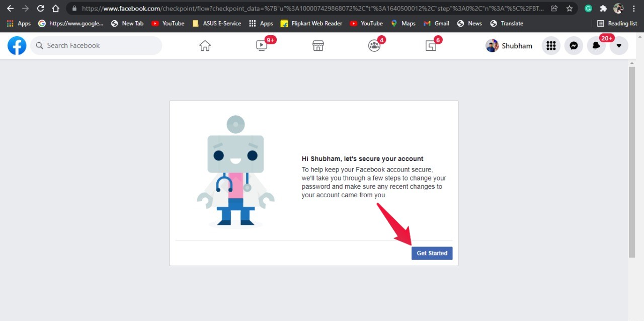Open the first Apps bookmark
Viewport: 644px width, 321px height.
tap(19, 23)
